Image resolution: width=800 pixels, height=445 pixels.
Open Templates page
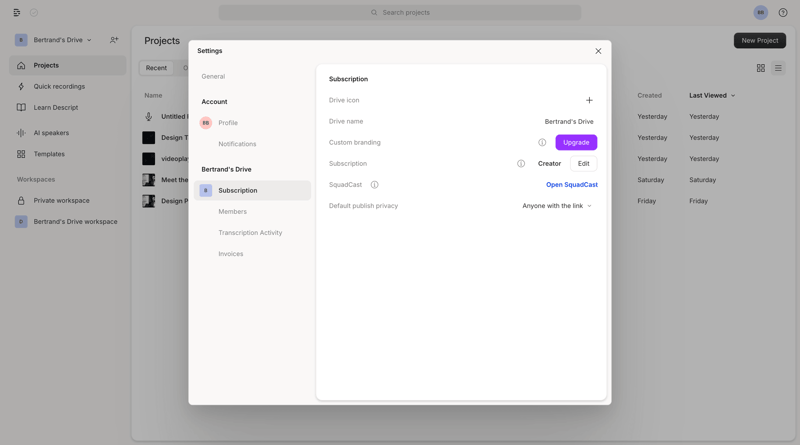pos(49,154)
